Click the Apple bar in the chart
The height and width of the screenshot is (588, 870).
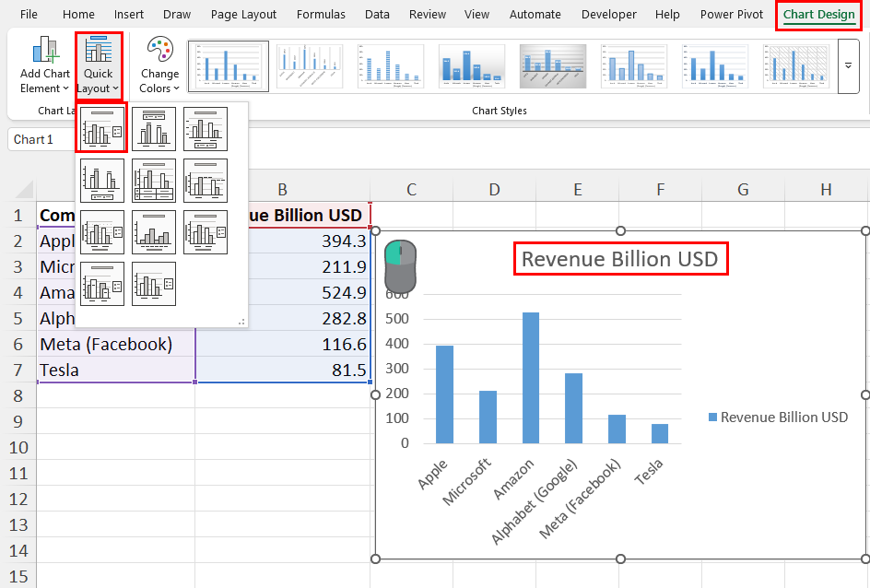444,394
